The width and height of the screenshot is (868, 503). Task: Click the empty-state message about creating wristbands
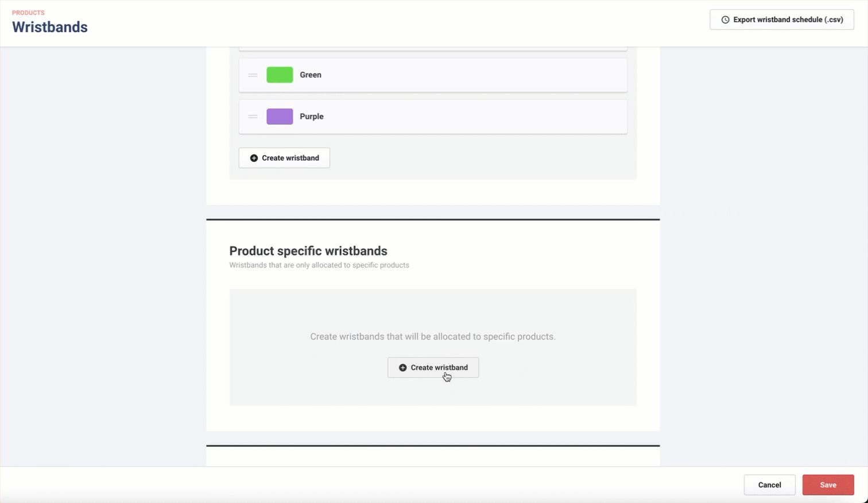tap(433, 336)
